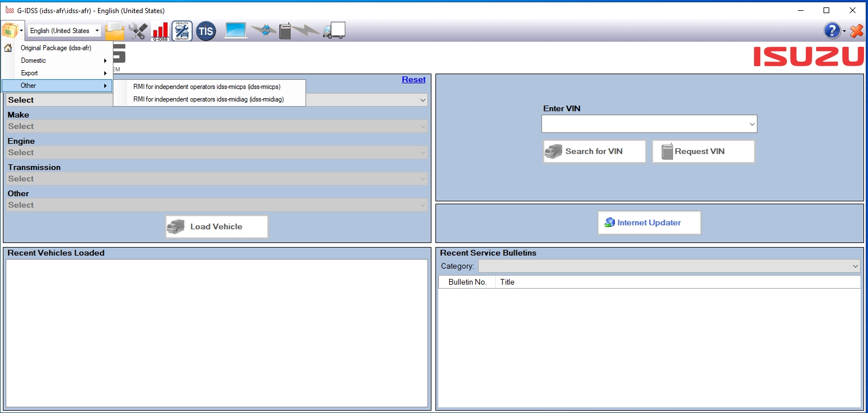Click the blue sync arrows connection icon

pyautogui.click(x=263, y=30)
